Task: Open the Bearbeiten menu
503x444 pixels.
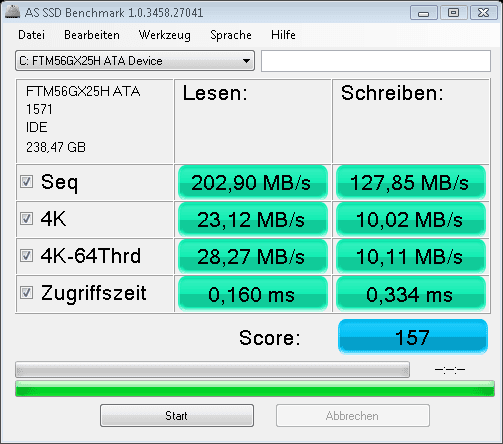Action: pyautogui.click(x=92, y=35)
